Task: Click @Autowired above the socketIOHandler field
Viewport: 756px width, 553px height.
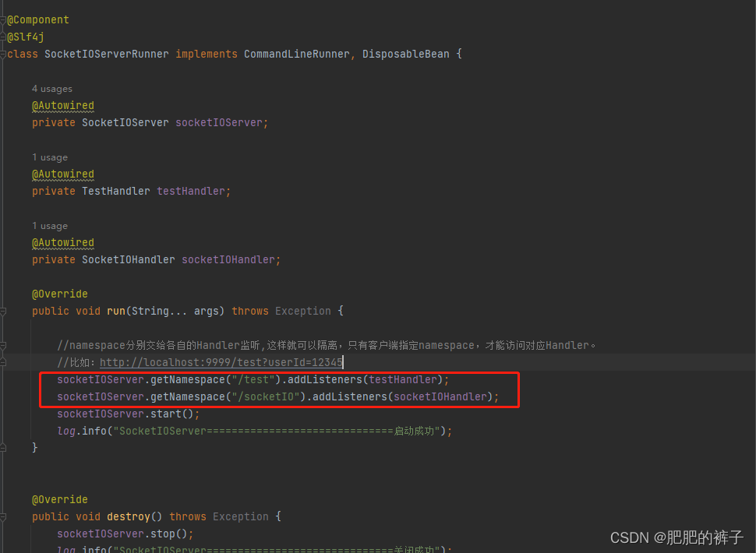Action: click(x=63, y=243)
